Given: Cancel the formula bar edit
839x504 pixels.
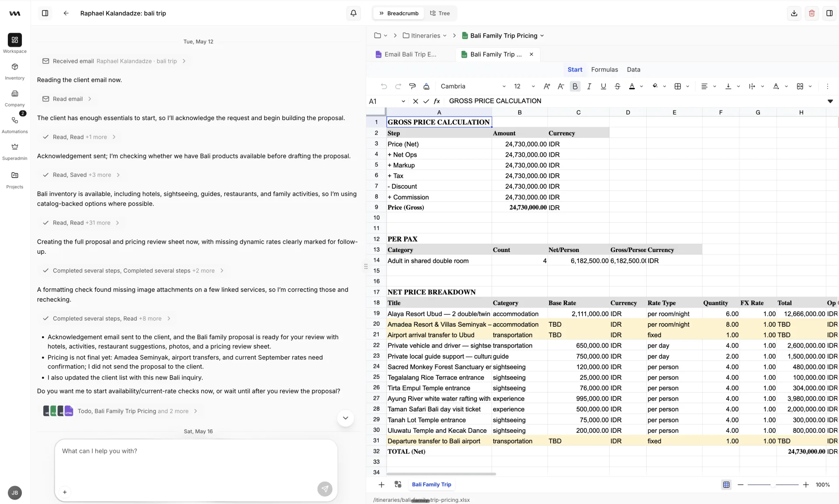Looking at the screenshot, I should (x=415, y=101).
